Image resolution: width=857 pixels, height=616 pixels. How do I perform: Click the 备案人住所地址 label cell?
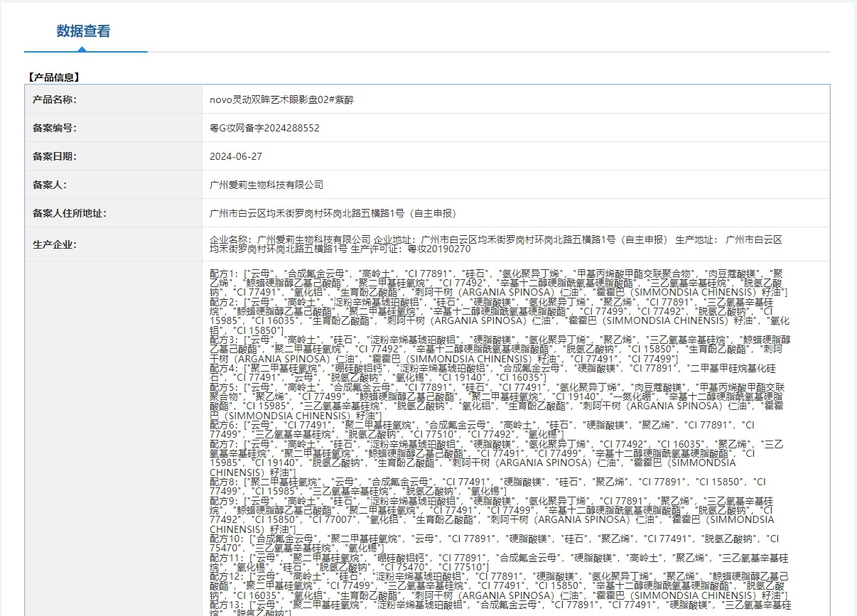coord(114,213)
